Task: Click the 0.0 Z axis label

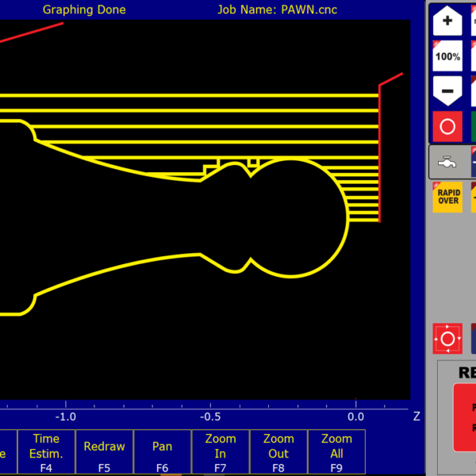Action: pos(355,416)
